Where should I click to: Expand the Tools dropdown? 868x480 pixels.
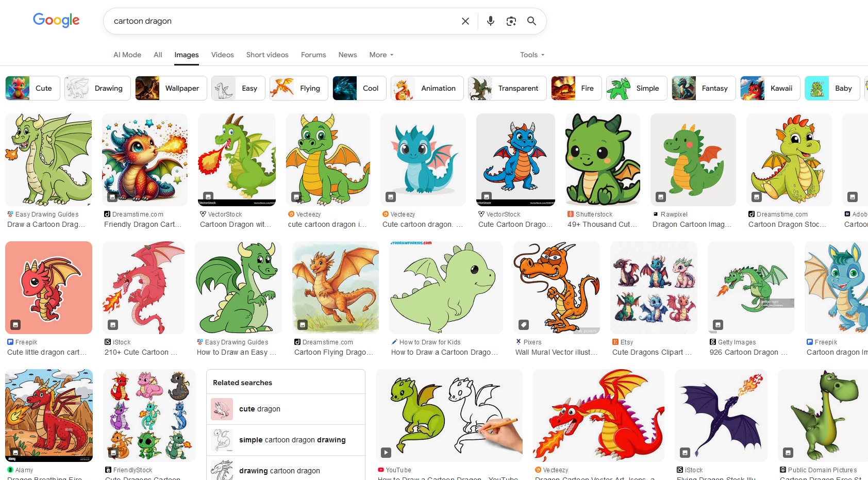[x=532, y=55]
